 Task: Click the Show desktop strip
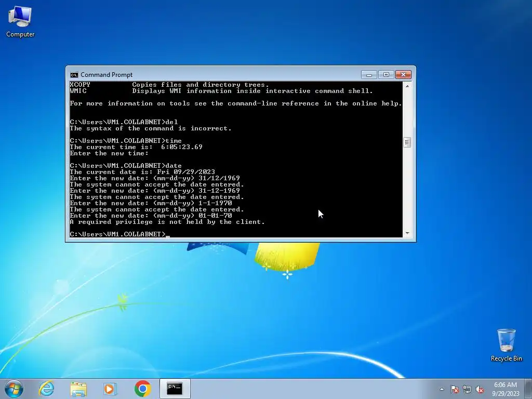click(528, 389)
